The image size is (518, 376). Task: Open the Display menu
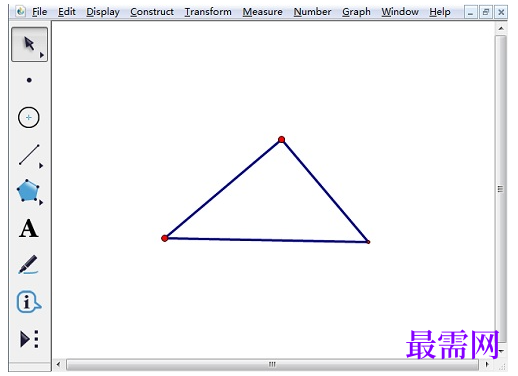pyautogui.click(x=103, y=12)
